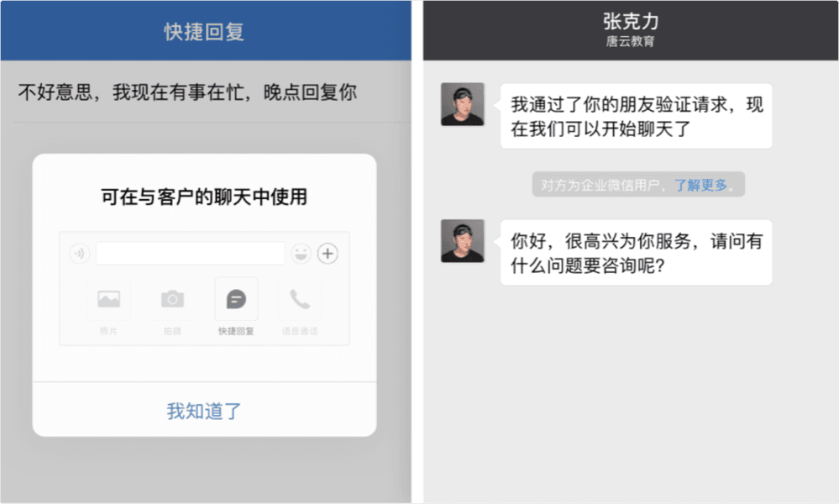The width and height of the screenshot is (839, 504).
Task: Open the 了解更多 link
Action: (701, 185)
